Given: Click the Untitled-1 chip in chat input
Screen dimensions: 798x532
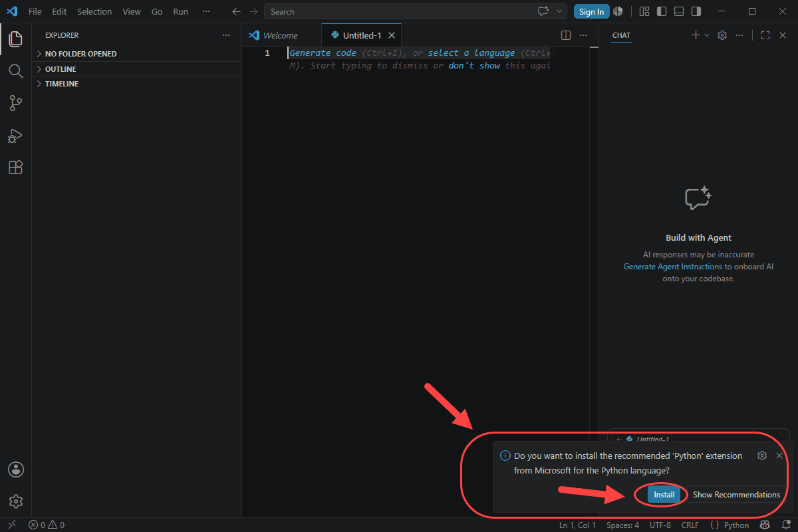Looking at the screenshot, I should pyautogui.click(x=642, y=439).
